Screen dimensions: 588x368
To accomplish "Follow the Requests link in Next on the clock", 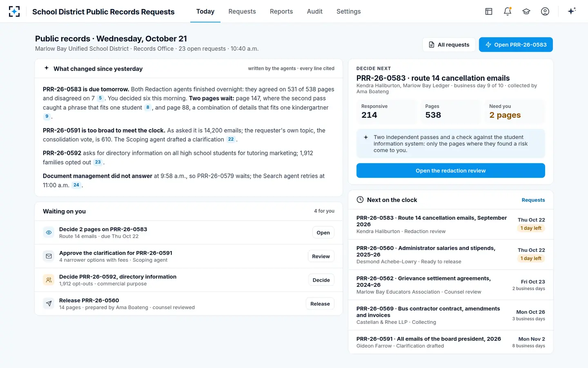I will click(x=533, y=200).
